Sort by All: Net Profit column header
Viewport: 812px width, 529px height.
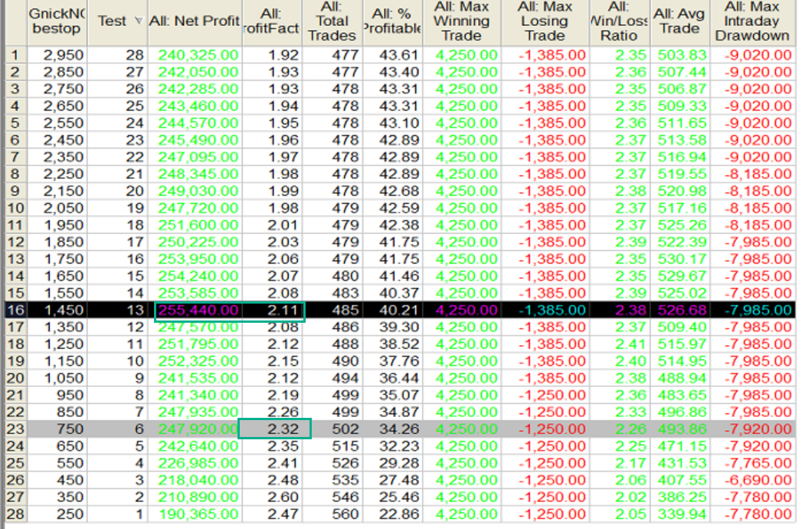pos(195,21)
